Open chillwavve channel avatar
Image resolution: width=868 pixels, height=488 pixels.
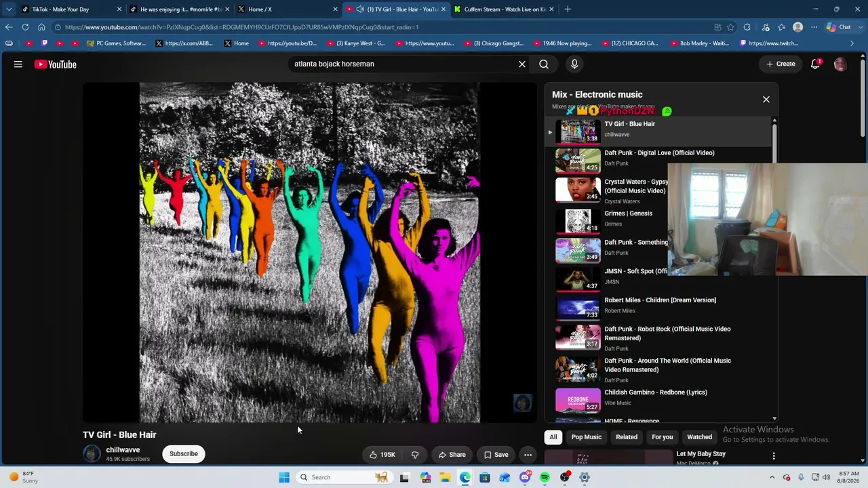(92, 454)
